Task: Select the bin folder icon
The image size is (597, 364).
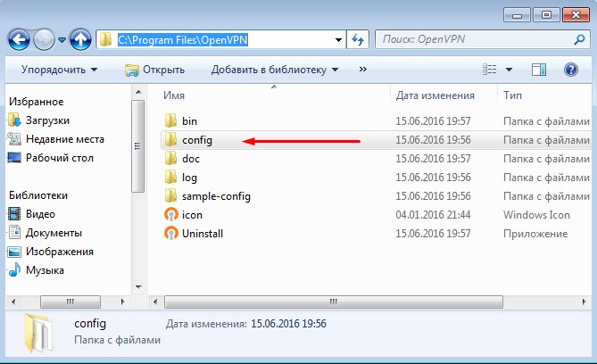Action: (x=170, y=120)
